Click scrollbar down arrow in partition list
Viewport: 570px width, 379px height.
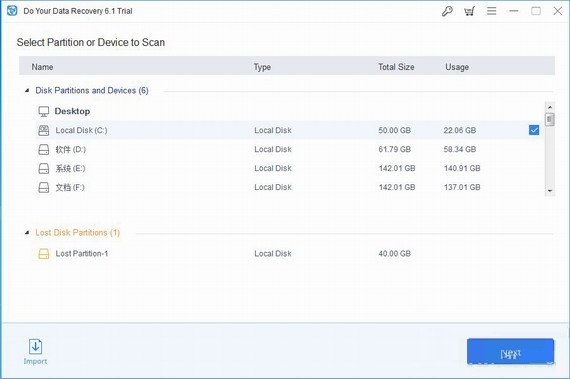[550, 191]
